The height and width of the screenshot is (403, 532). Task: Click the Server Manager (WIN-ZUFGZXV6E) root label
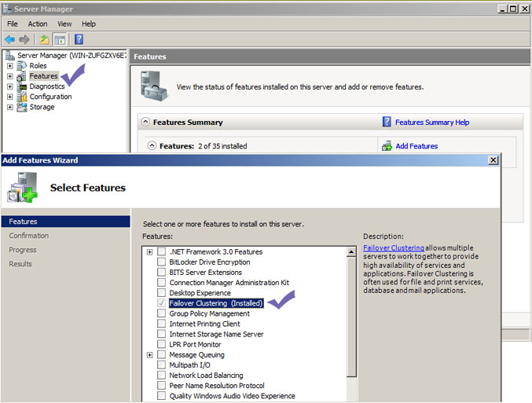[72, 55]
